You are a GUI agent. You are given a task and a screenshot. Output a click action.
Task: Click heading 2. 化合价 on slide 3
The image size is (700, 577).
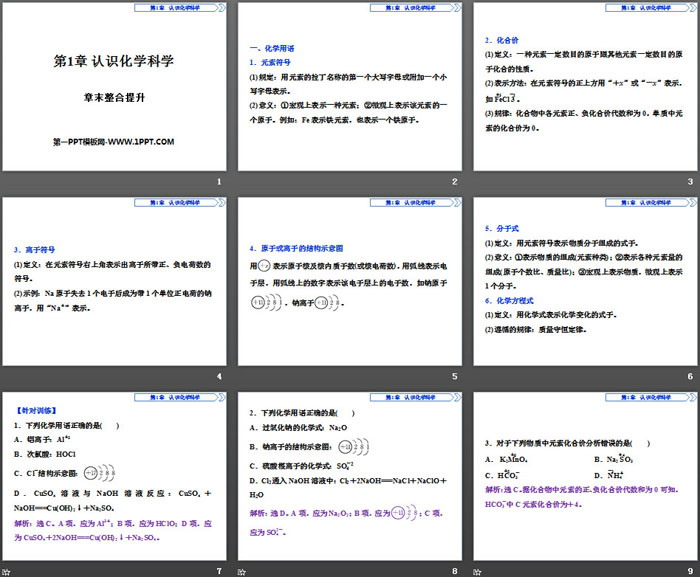[x=502, y=40]
